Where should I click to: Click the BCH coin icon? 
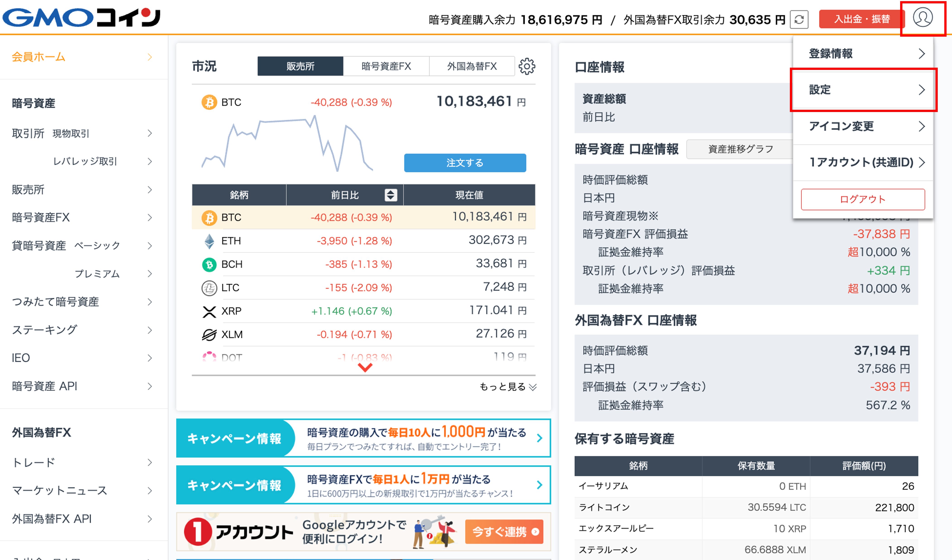[x=209, y=265]
